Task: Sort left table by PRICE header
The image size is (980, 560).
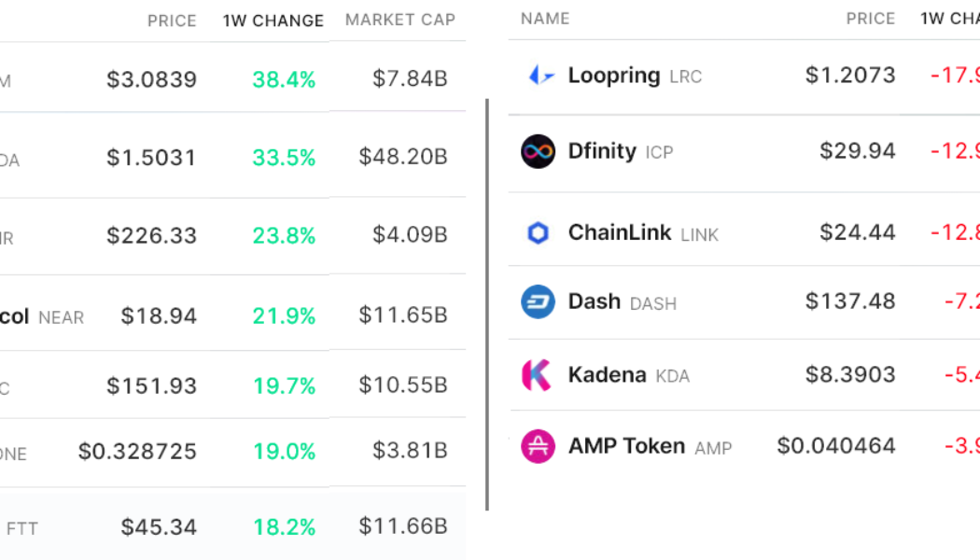Action: tap(172, 21)
